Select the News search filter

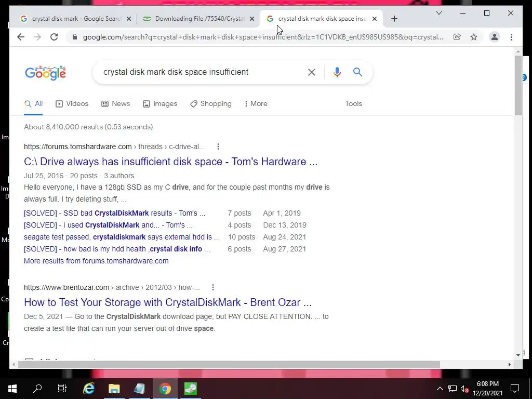tap(116, 103)
